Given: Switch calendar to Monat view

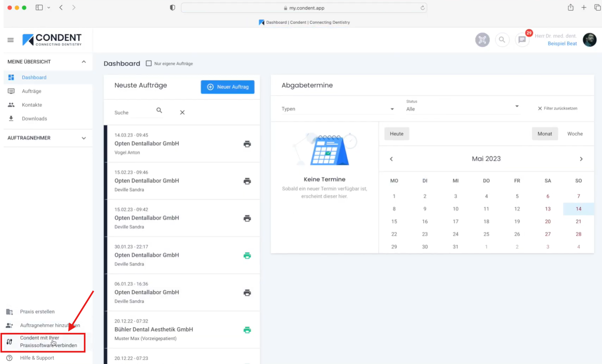Looking at the screenshot, I should click(x=545, y=134).
